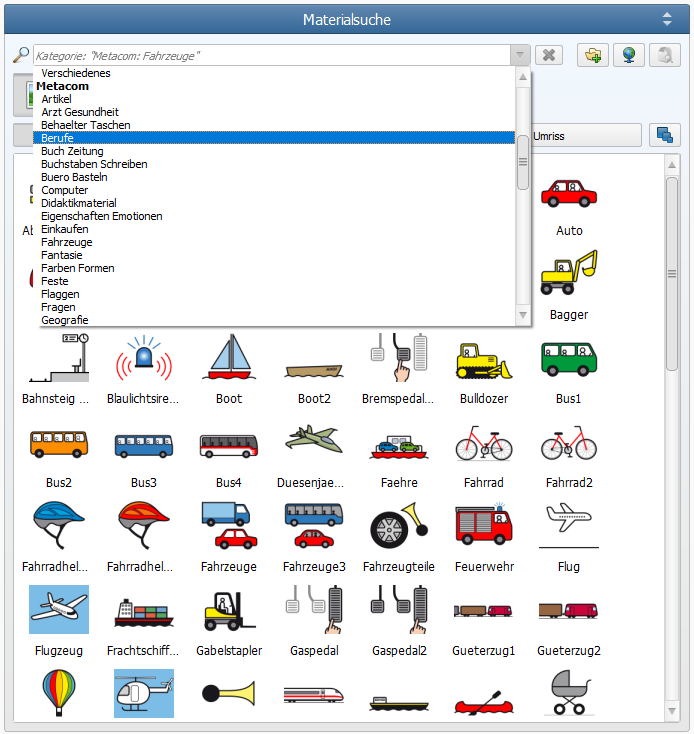
Task: Collapse the category dropdown arrow
Action: tap(519, 55)
